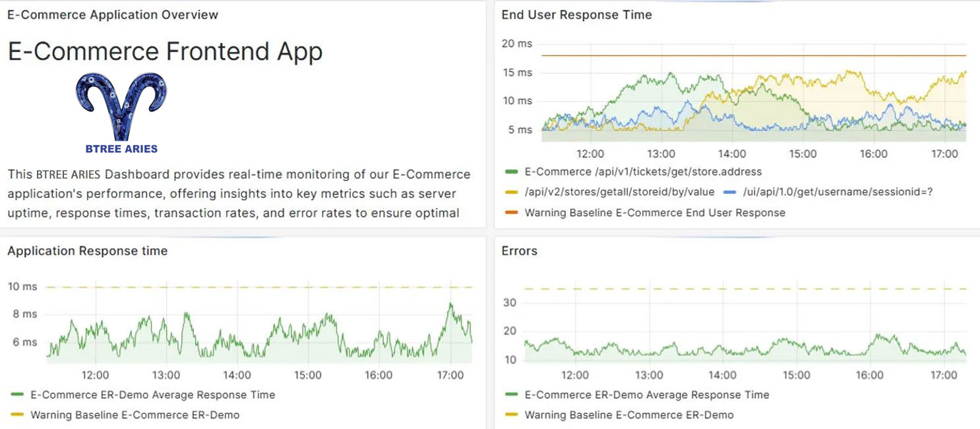Select Warning Baseline E-Commerce ER-Demo legend under Errors
Viewport: 980px width, 429px height.
click(x=619, y=415)
